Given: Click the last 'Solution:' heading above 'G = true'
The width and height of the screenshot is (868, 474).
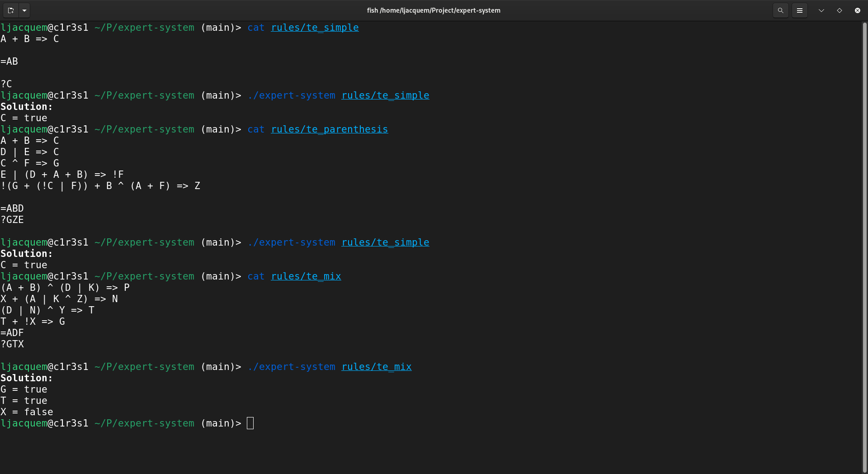Looking at the screenshot, I should point(27,378).
